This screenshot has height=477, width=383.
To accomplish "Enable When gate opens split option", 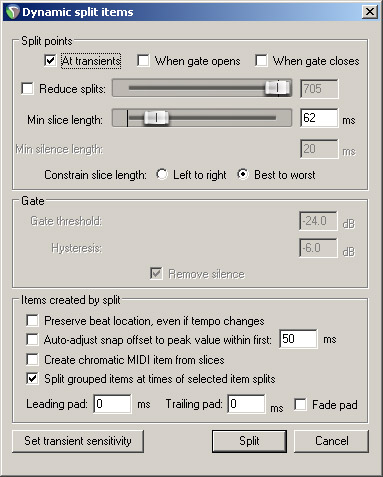I will click(143, 61).
